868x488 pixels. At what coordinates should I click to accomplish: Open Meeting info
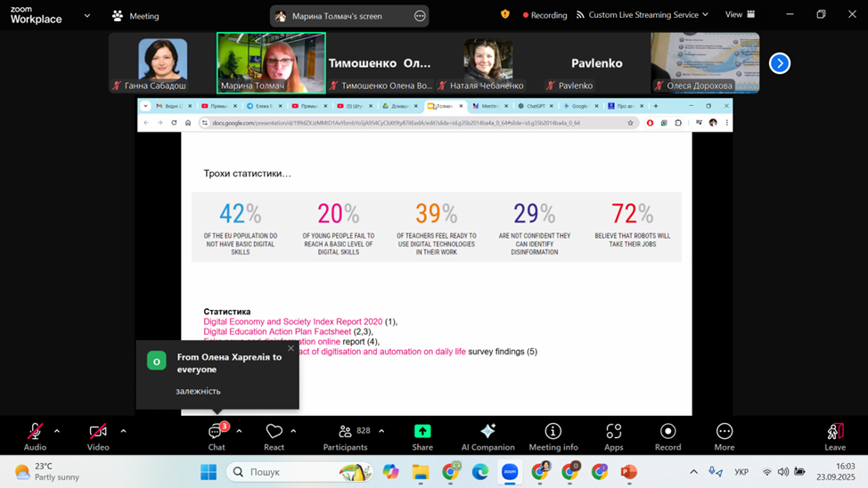553,435
